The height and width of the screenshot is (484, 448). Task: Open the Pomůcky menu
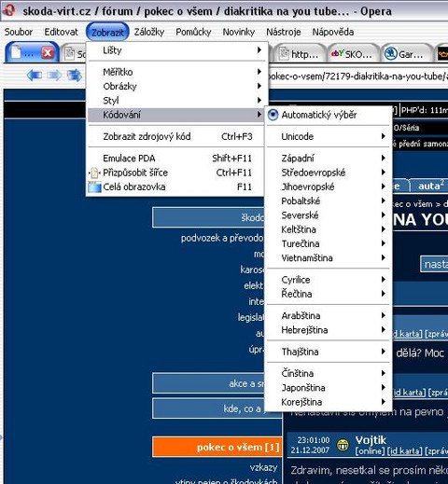[193, 32]
